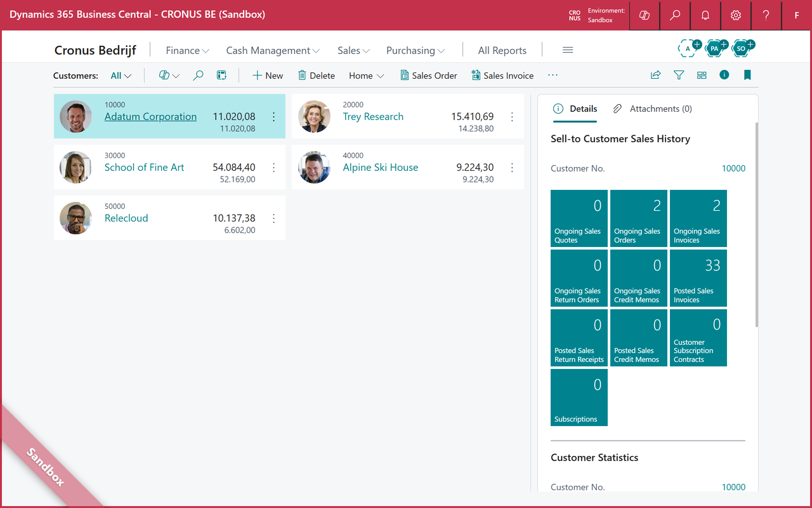Screen dimensions: 812x508
Task: Click the SO quick-create badge
Action: click(x=742, y=48)
